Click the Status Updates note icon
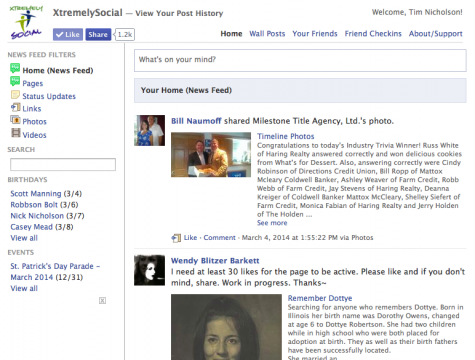 (15, 95)
